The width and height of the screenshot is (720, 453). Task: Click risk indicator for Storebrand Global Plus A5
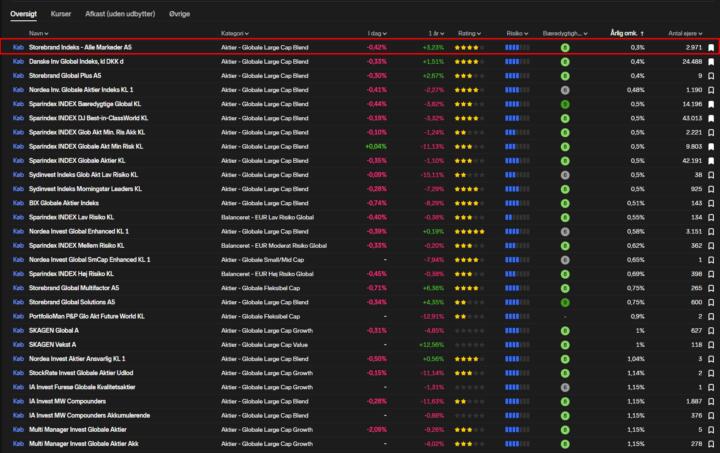pos(517,76)
